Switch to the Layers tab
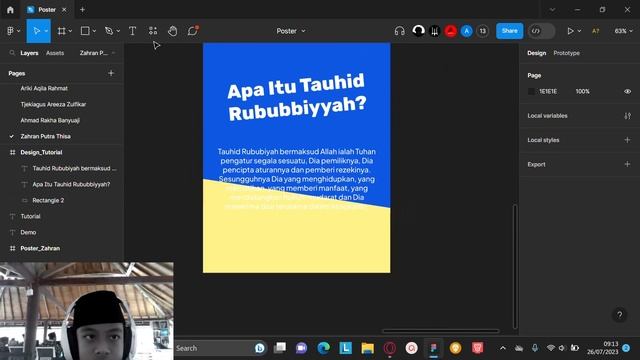 point(29,53)
